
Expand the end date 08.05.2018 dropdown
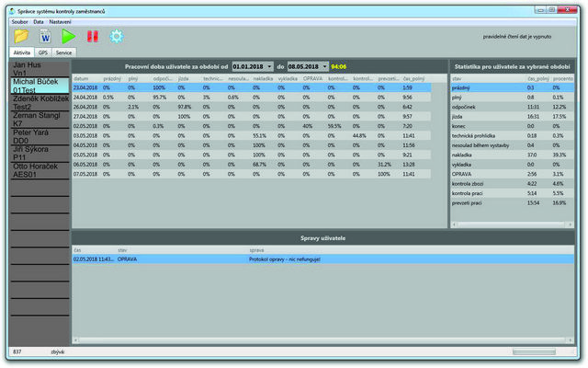tap(324, 66)
